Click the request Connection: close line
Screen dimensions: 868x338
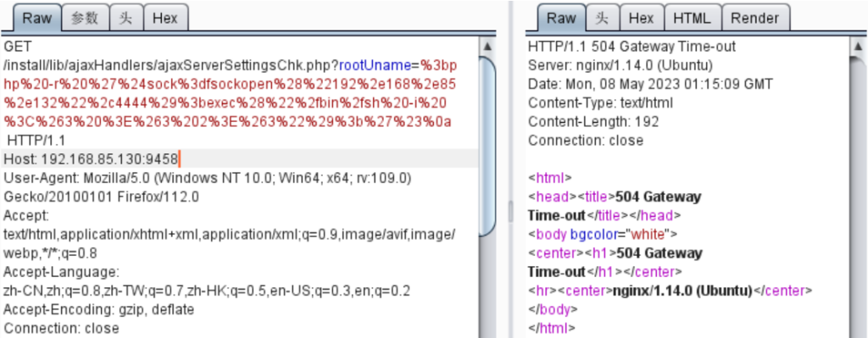coord(61,328)
